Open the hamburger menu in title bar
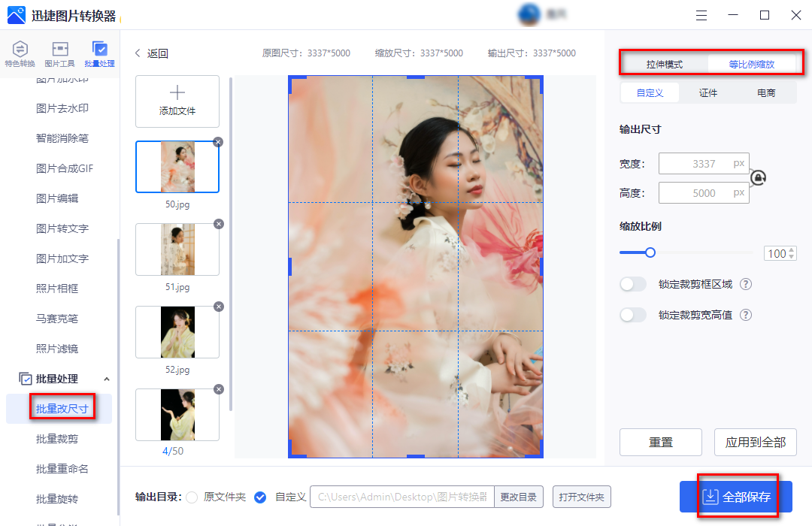Image resolution: width=812 pixels, height=526 pixels. [x=701, y=16]
